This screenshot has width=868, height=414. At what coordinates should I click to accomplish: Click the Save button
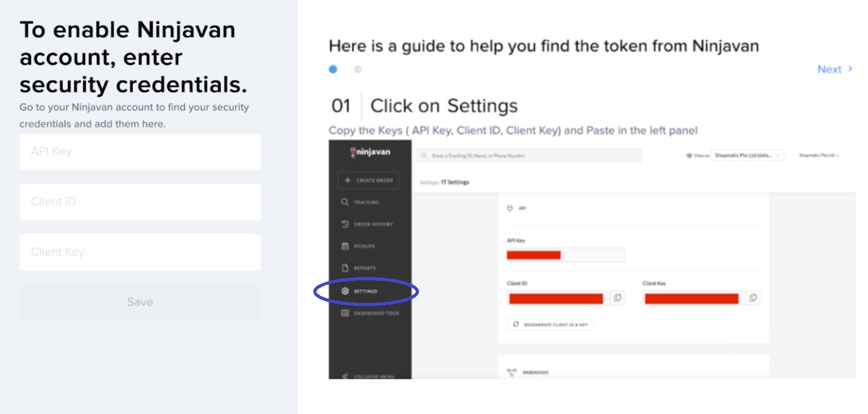pyautogui.click(x=140, y=302)
